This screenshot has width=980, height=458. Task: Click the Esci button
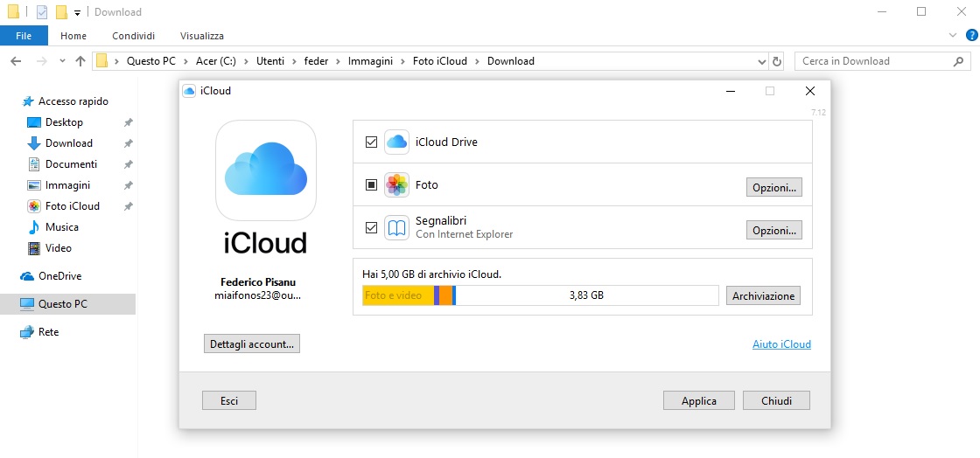(x=229, y=400)
